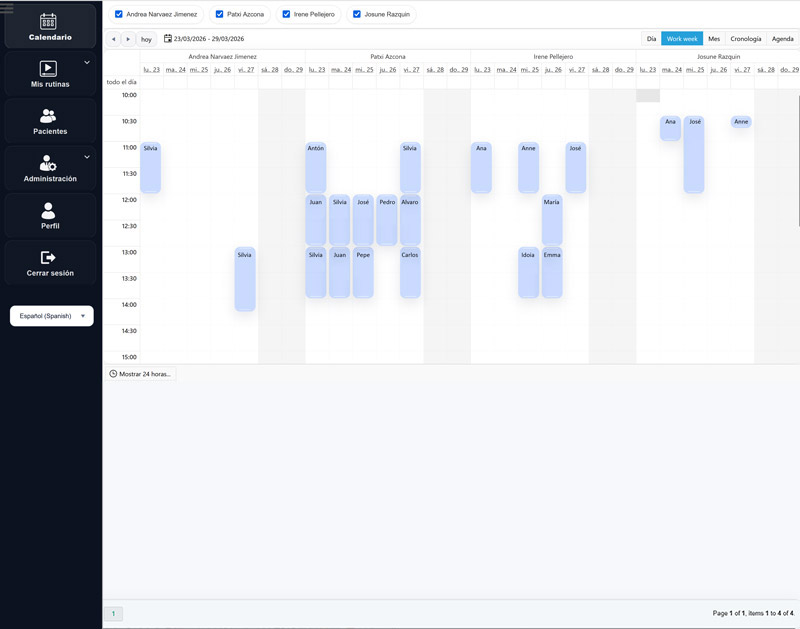Toggle the hamburger menu icon

pos(7,8)
